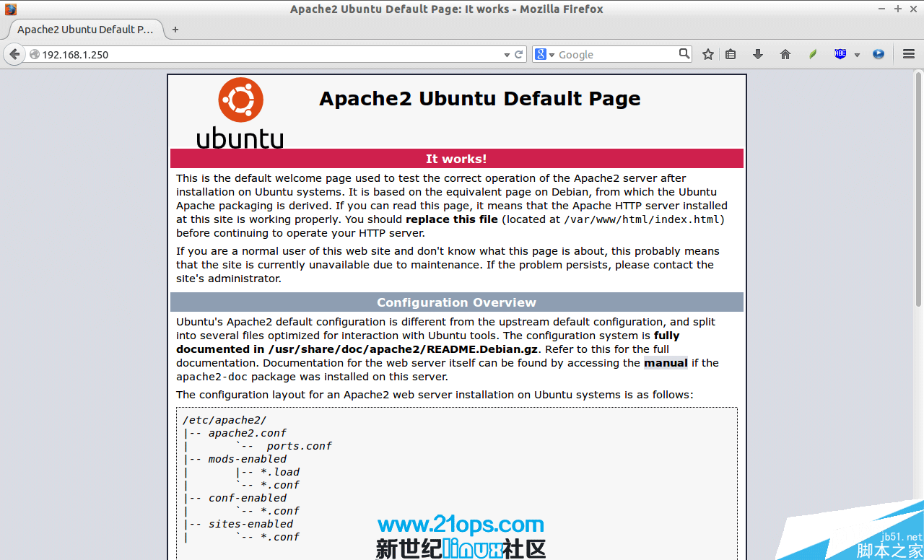Image resolution: width=924 pixels, height=560 pixels.
Task: Click the '/var/www/html/index.html' path text
Action: click(642, 219)
